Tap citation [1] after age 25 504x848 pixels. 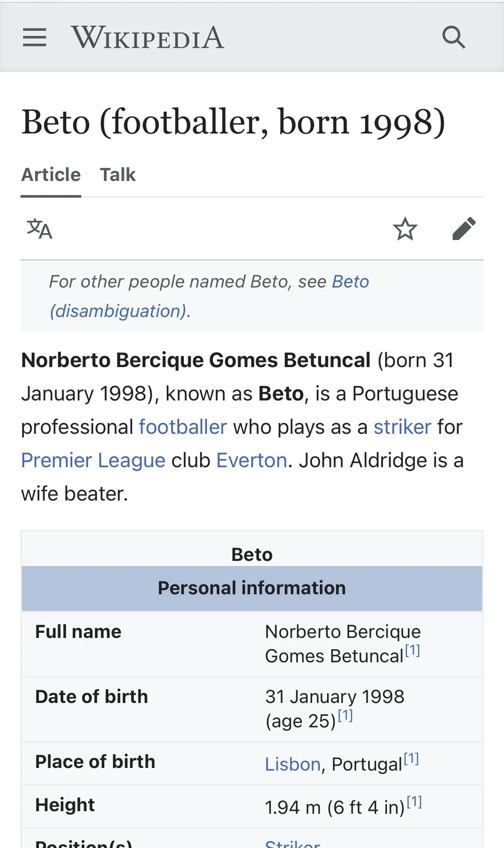pyautogui.click(x=345, y=715)
